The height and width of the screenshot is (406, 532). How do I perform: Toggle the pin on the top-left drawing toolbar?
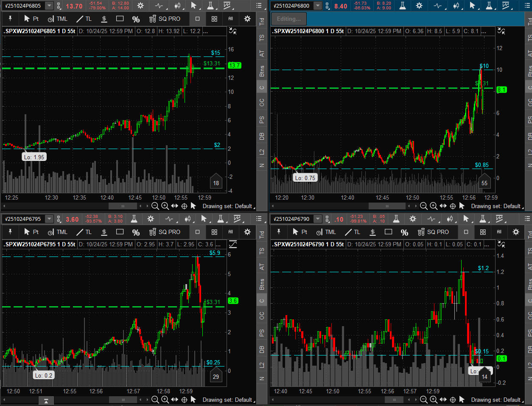click(10, 19)
